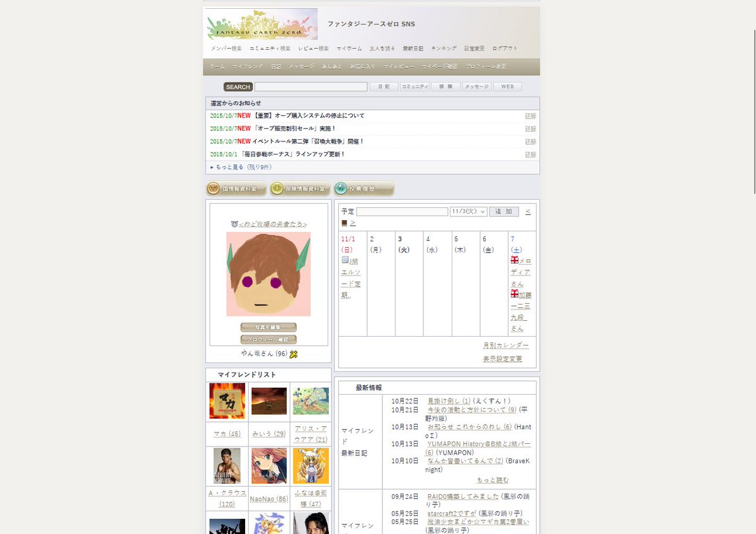Click the コミュニティ search button
The height and width of the screenshot is (534, 756).
click(415, 87)
